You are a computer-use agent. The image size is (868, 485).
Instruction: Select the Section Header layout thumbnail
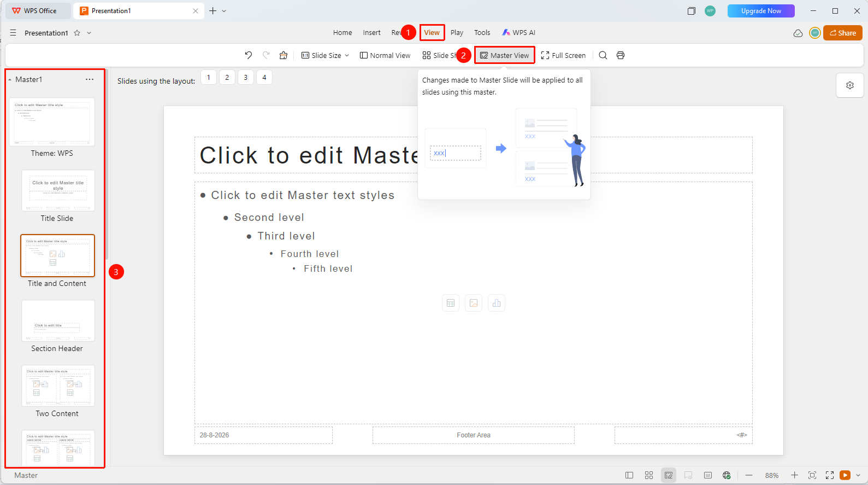tap(58, 321)
